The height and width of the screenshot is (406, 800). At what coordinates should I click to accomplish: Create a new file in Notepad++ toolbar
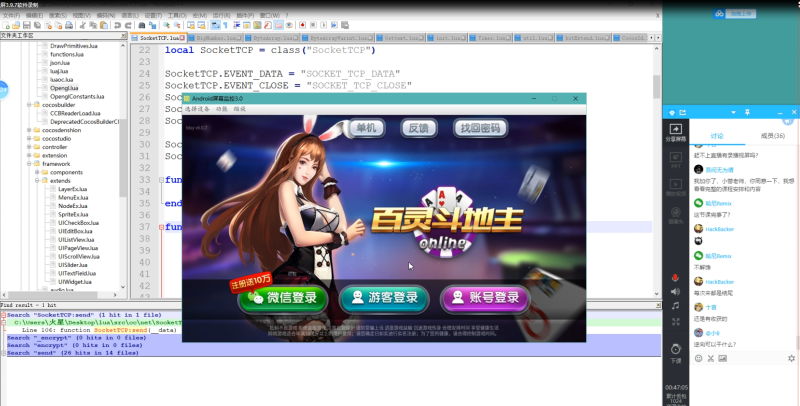coord(6,25)
